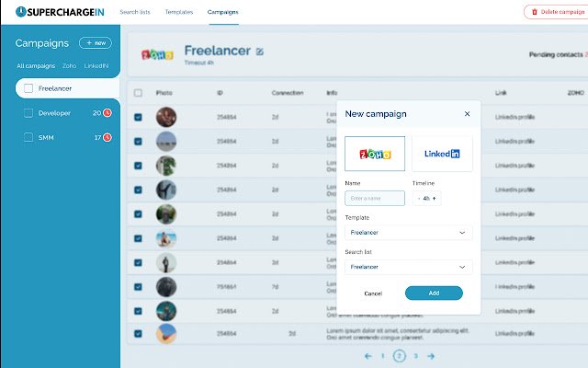Uncheck the last contact row checkbox
The height and width of the screenshot is (368, 588).
(x=138, y=333)
